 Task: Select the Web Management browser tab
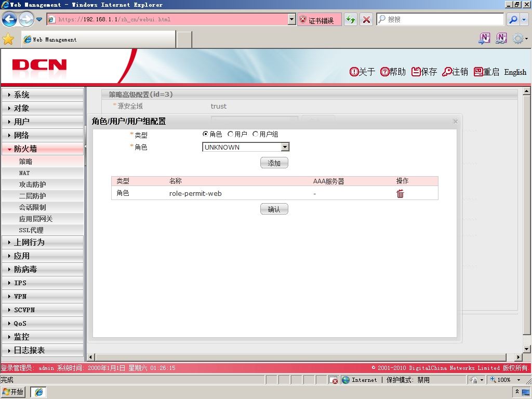[x=98, y=39]
